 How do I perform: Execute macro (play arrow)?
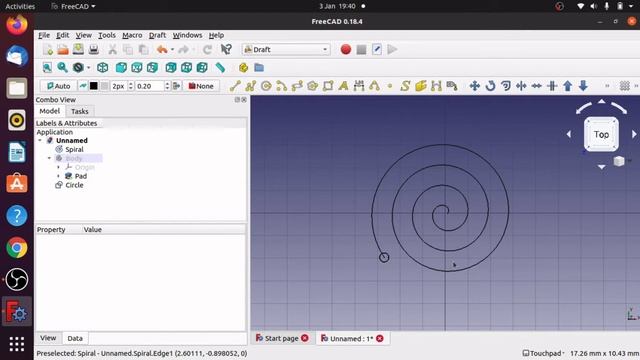point(392,49)
